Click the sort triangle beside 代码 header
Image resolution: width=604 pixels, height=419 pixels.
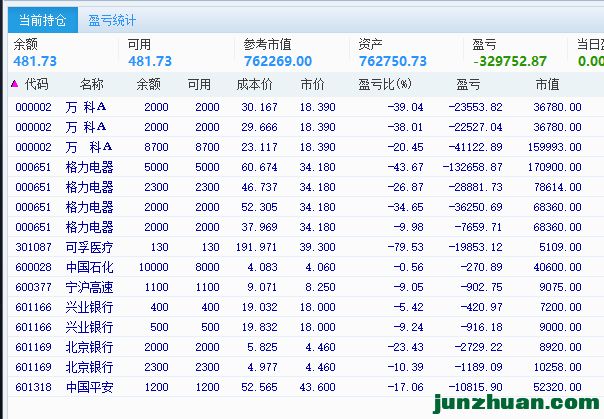pyautogui.click(x=15, y=84)
